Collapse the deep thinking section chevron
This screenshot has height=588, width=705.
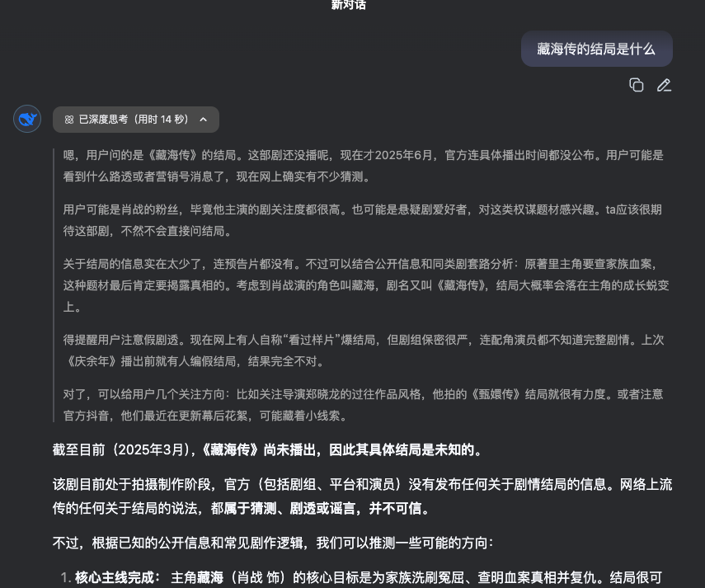coord(203,119)
